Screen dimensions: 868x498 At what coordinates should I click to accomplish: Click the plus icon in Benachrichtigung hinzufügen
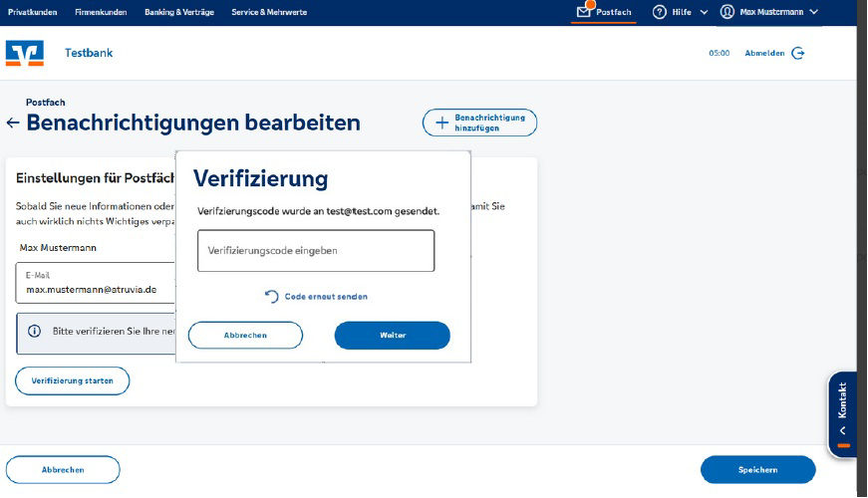(x=441, y=123)
